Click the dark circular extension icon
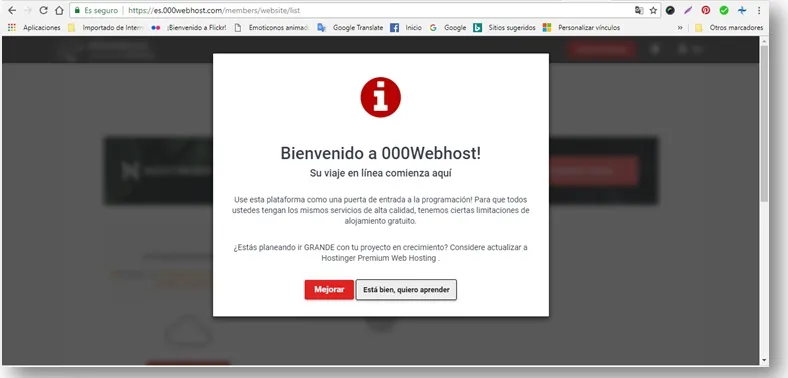 coord(670,10)
